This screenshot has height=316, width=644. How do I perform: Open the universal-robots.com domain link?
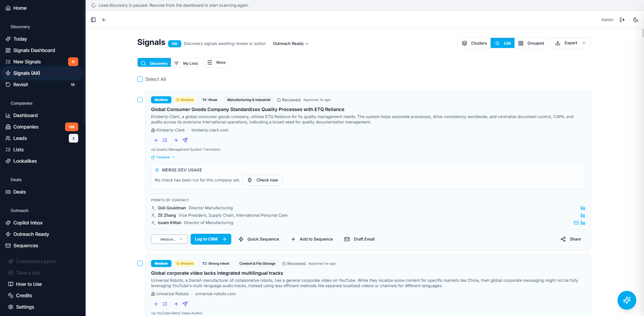[215, 294]
